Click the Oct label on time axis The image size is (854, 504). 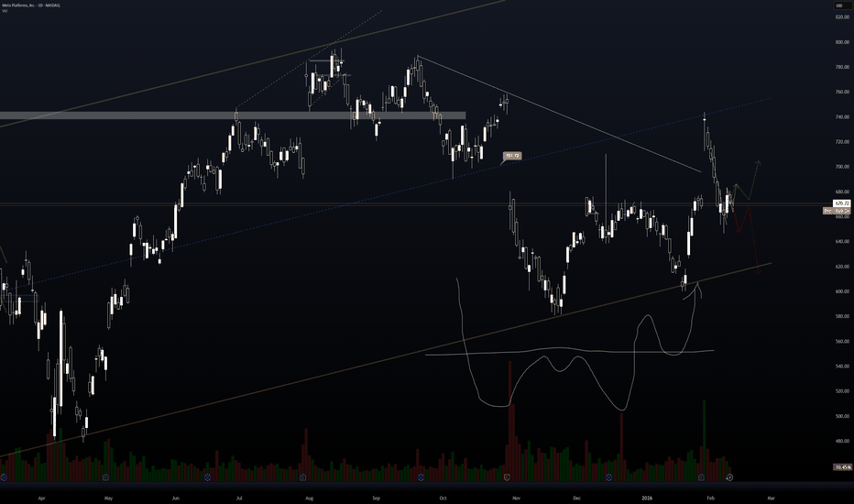pos(443,498)
